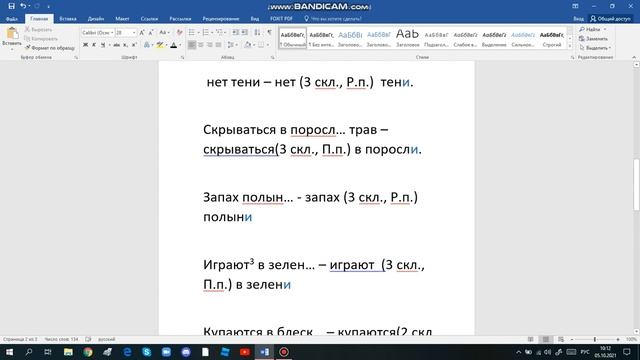Switch to the Дизайн tab
The width and height of the screenshot is (640, 360).
pos(96,19)
